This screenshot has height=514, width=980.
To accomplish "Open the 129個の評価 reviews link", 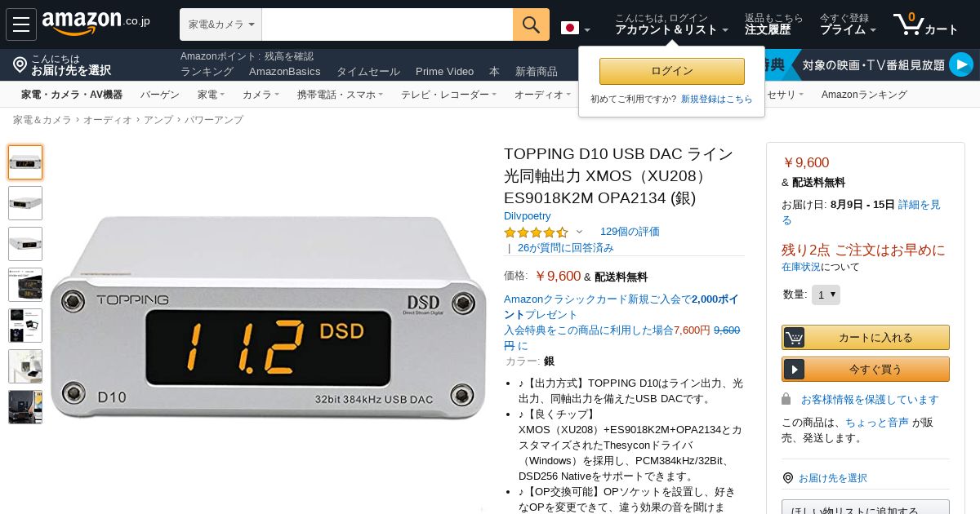I will point(630,232).
